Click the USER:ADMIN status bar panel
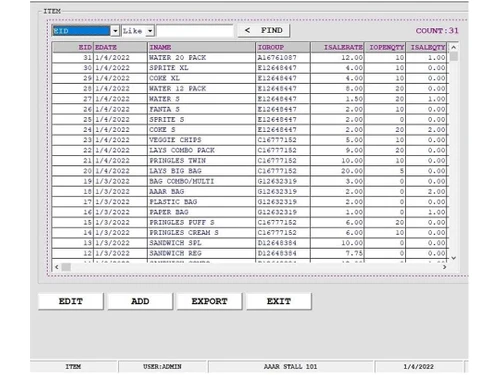The width and height of the screenshot is (500, 375). pos(162,367)
